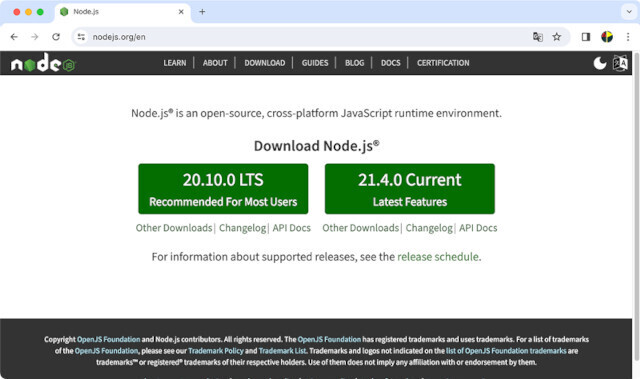Open the LEARN menu item
The width and height of the screenshot is (640, 379).
point(175,63)
